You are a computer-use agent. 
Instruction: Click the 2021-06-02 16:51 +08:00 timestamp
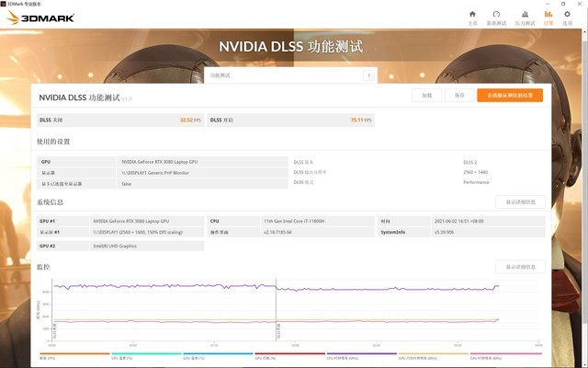(x=459, y=221)
